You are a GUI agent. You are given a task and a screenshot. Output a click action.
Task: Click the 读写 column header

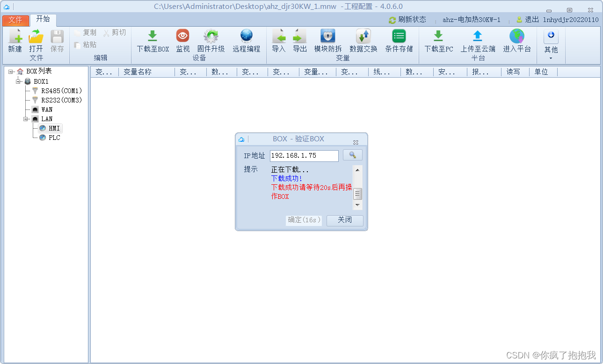pos(515,72)
